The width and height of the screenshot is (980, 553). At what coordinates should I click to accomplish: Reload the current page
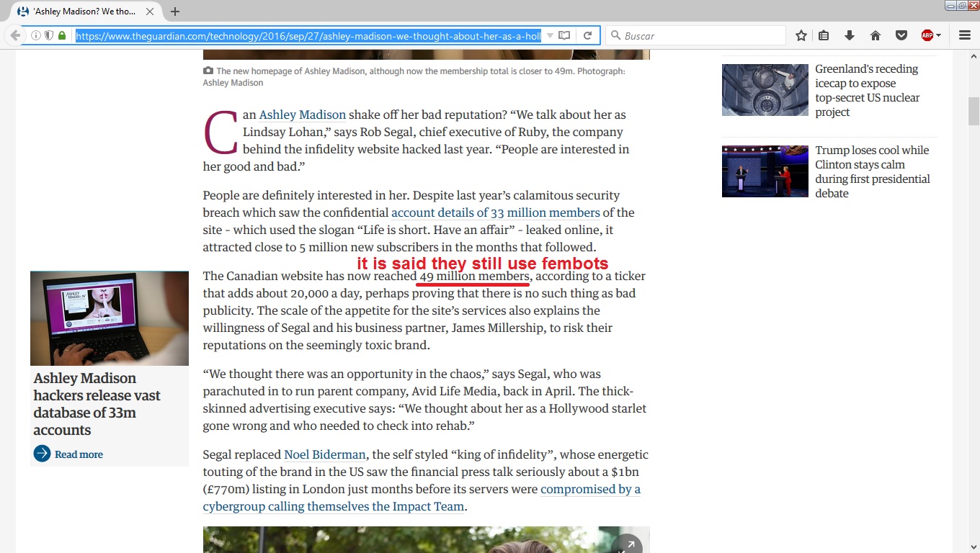(x=588, y=35)
